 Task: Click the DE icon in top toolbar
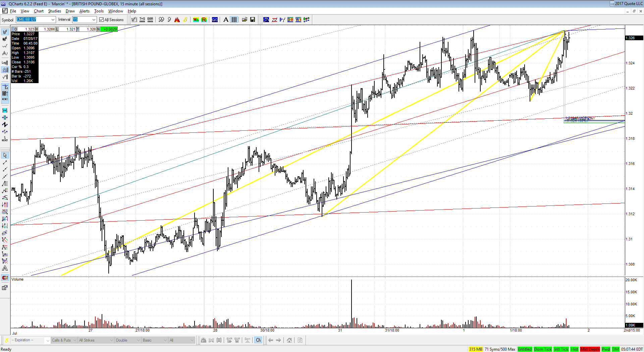click(x=290, y=20)
